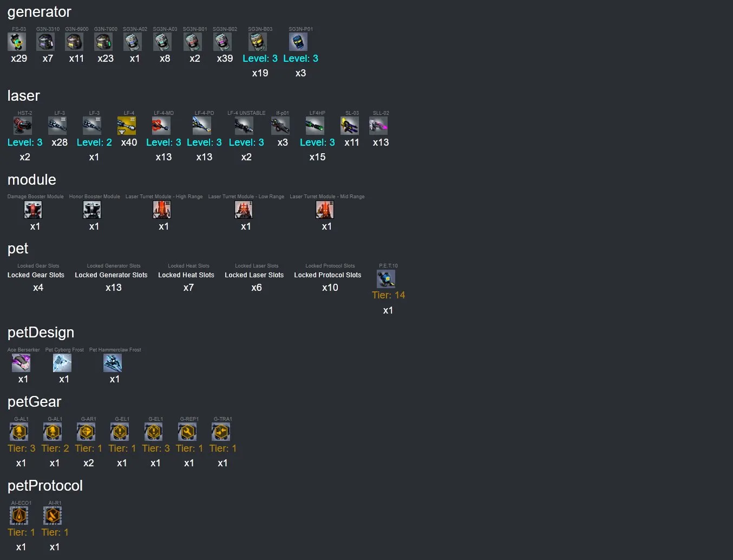Select the FS-03 generator icon
Image resolution: width=733 pixels, height=560 pixels.
(x=17, y=42)
